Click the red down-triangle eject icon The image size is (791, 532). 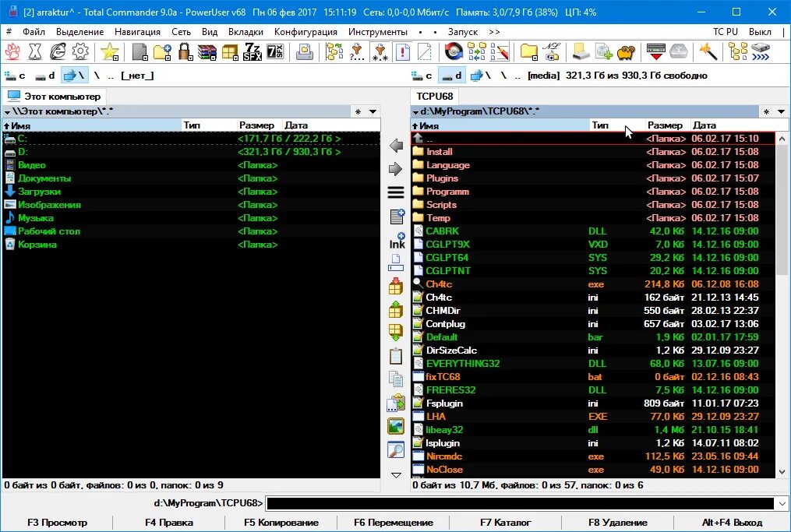click(x=656, y=51)
